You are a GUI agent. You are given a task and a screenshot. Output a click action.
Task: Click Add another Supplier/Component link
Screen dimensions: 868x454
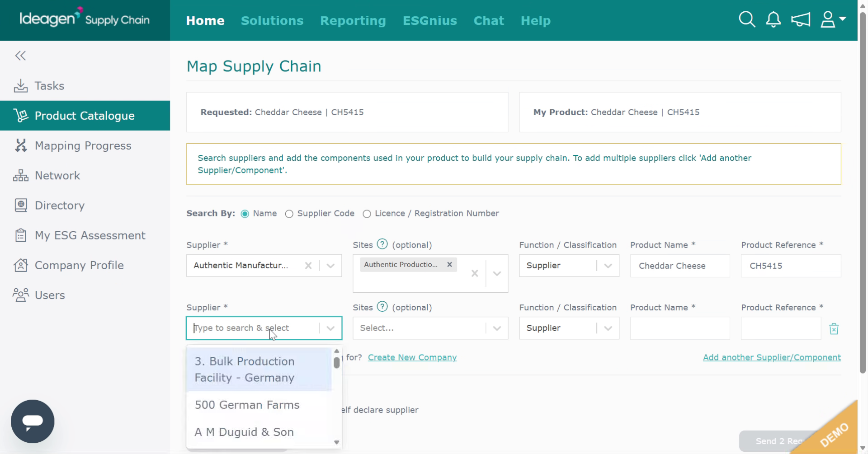point(772,357)
